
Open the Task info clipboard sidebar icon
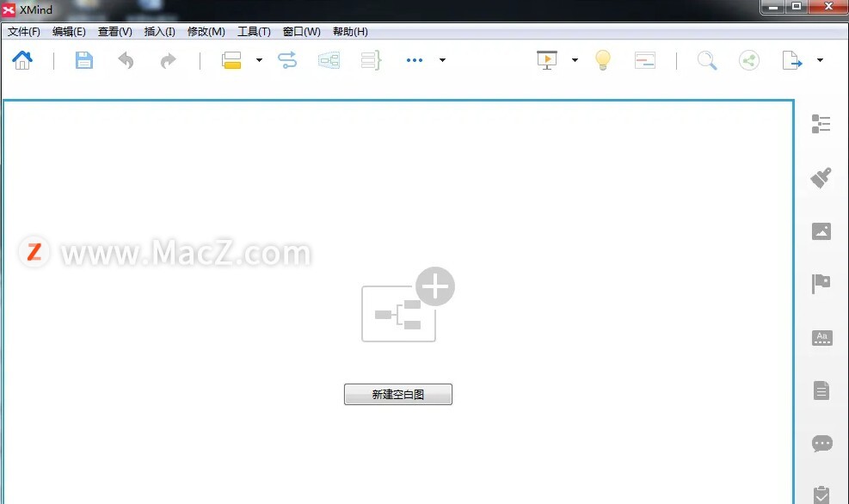pos(821,495)
